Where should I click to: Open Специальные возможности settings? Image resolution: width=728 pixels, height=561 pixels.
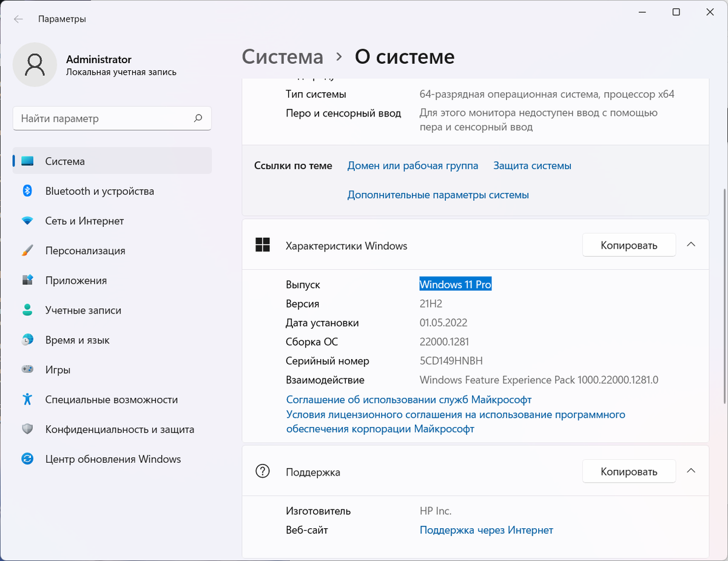111,399
